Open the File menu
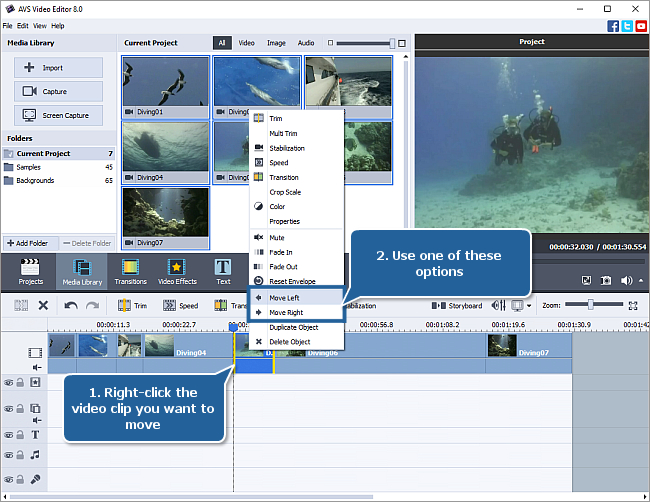The width and height of the screenshot is (650, 502). [7, 26]
